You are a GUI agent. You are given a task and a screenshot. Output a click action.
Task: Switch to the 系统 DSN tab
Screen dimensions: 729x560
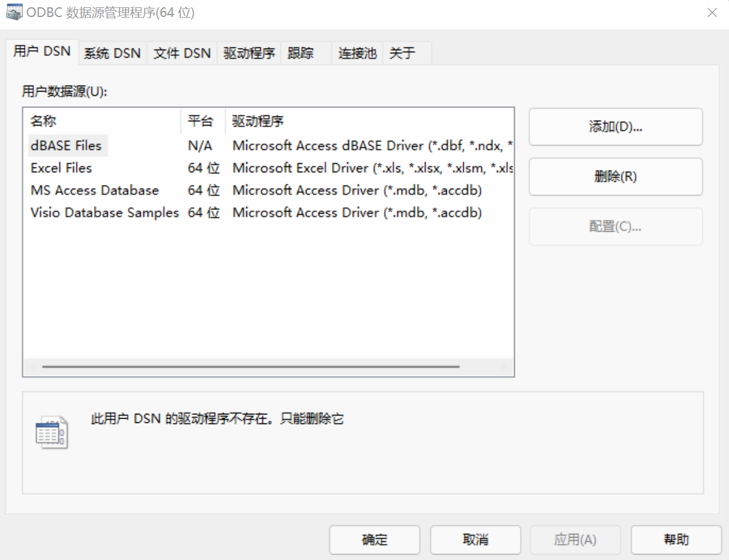(112, 53)
